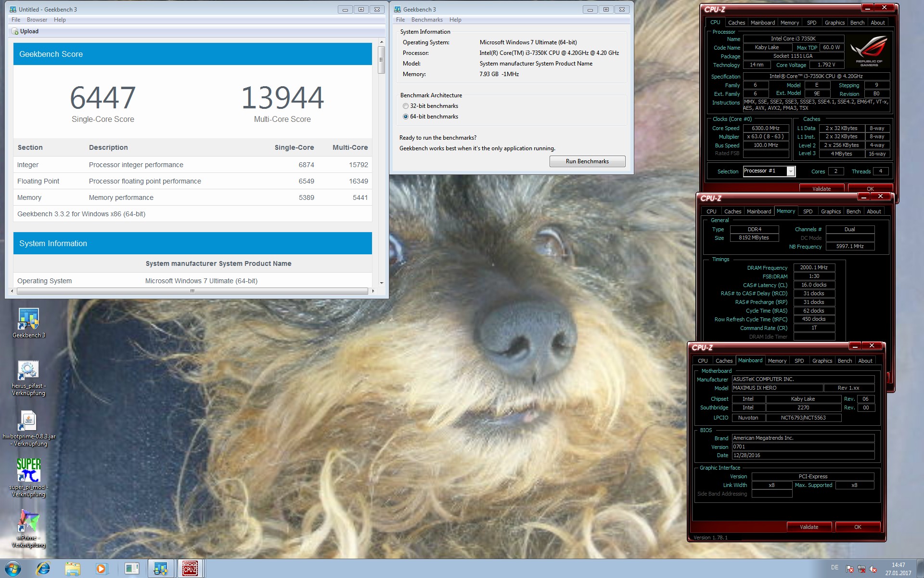The image size is (924, 578).
Task: Click the Core Speed 6300.0 MHz field
Action: (x=766, y=129)
